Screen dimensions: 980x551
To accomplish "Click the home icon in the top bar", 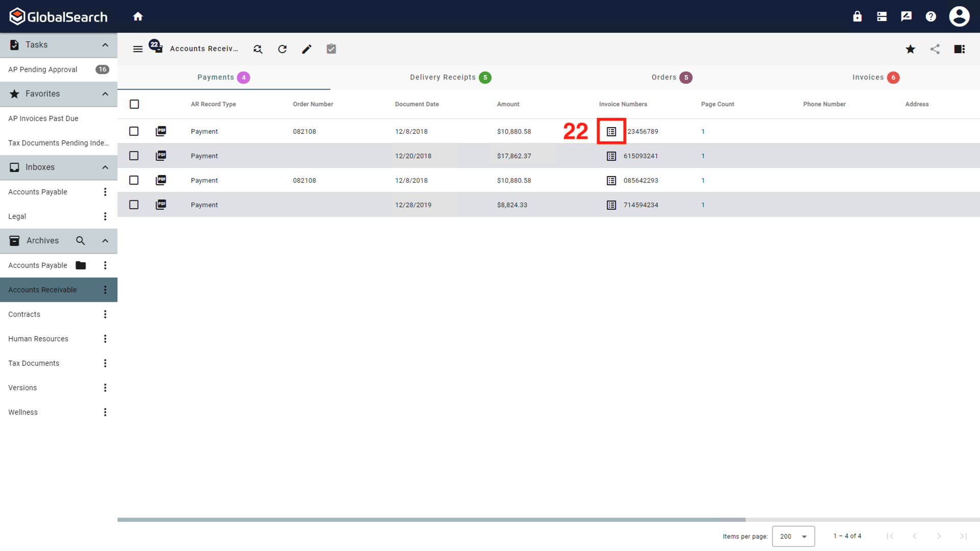I will click(138, 16).
